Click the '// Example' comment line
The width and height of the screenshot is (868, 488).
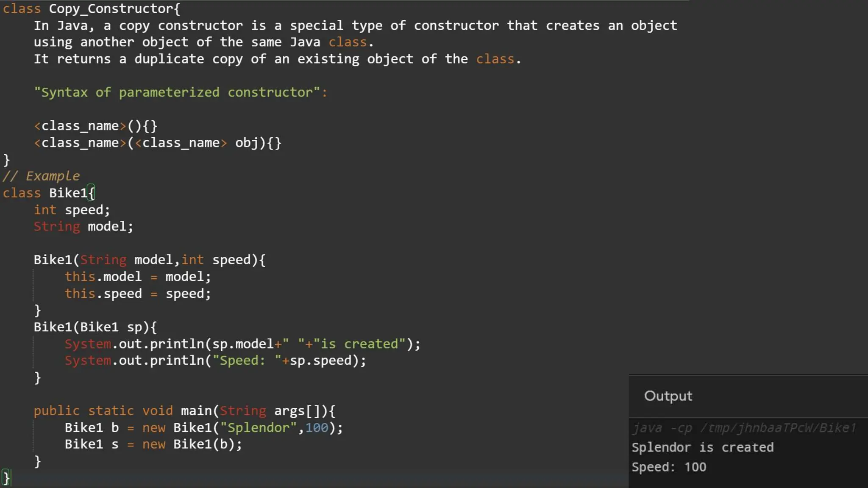tap(41, 176)
